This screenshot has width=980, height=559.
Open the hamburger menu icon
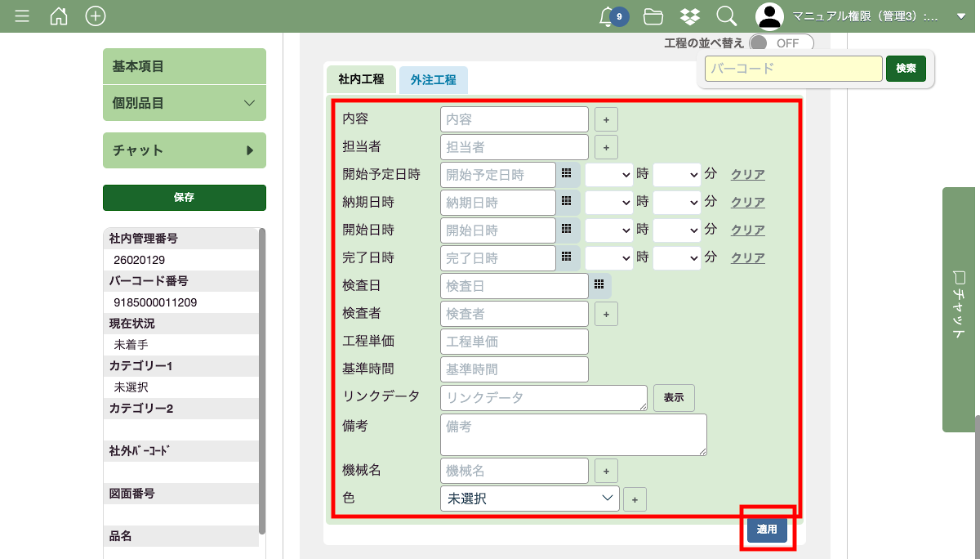point(22,16)
